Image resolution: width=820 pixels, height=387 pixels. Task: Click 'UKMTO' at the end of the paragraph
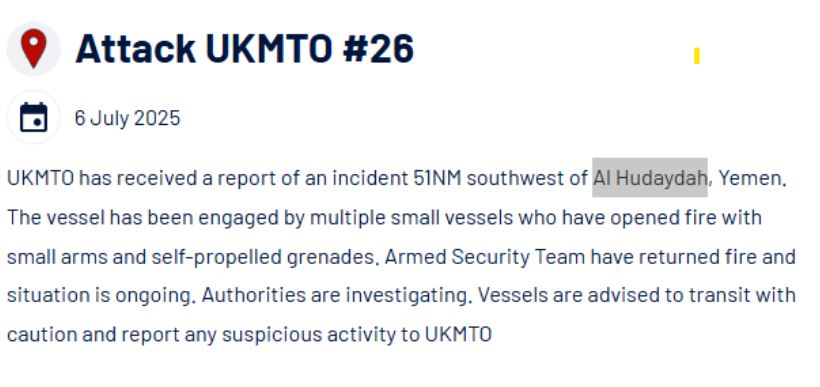458,334
